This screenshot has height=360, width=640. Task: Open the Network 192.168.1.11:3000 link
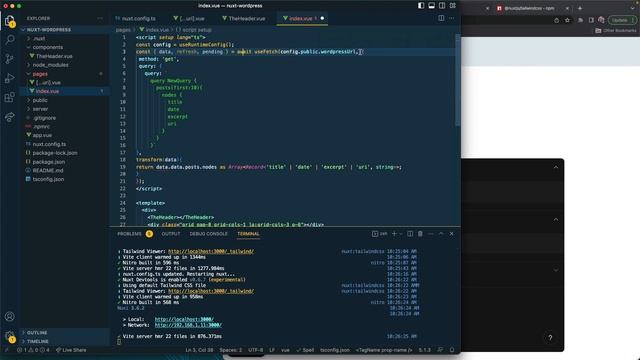point(188,325)
